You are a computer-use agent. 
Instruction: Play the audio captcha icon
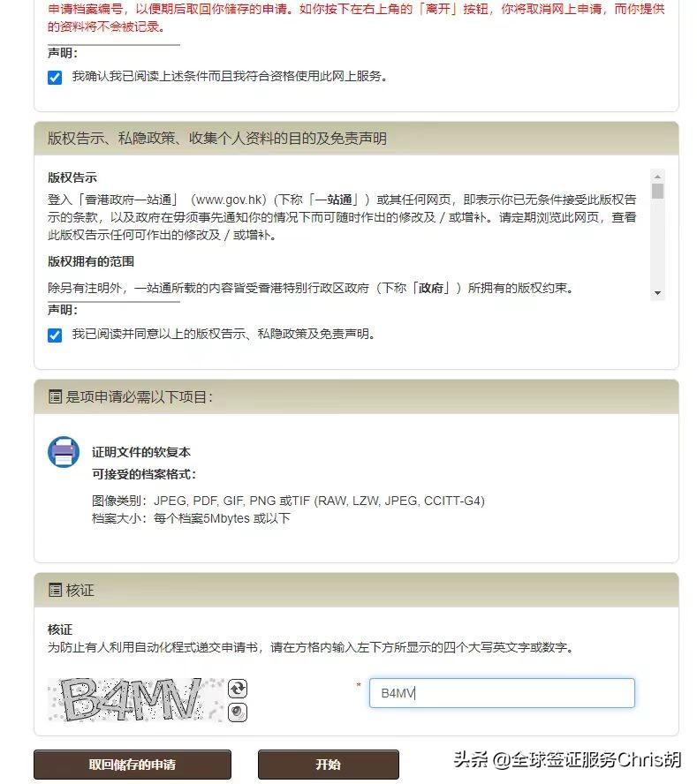point(237,712)
